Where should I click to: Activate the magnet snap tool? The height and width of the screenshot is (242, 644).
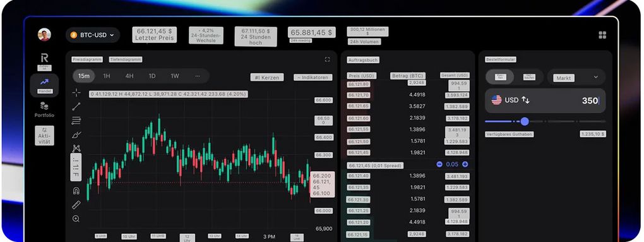coord(76,191)
